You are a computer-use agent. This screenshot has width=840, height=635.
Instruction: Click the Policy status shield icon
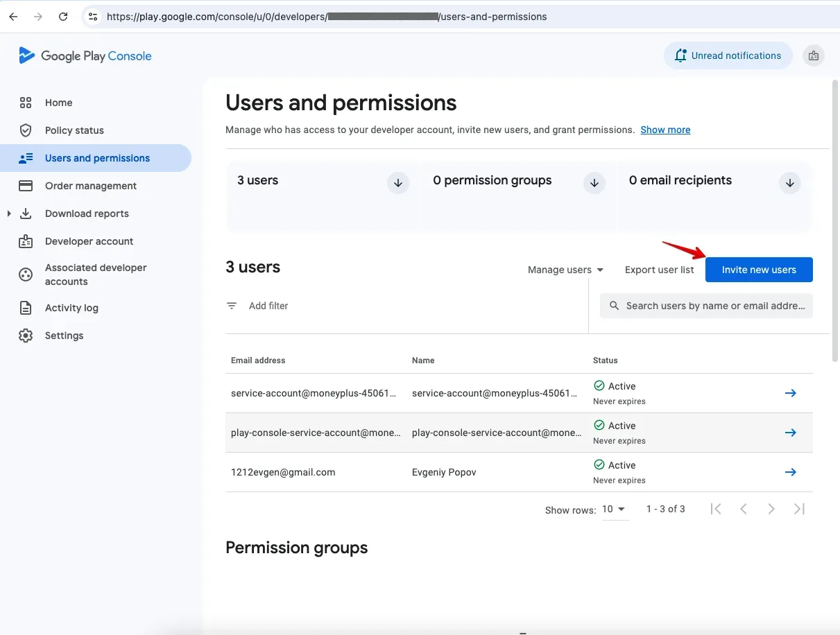[26, 130]
